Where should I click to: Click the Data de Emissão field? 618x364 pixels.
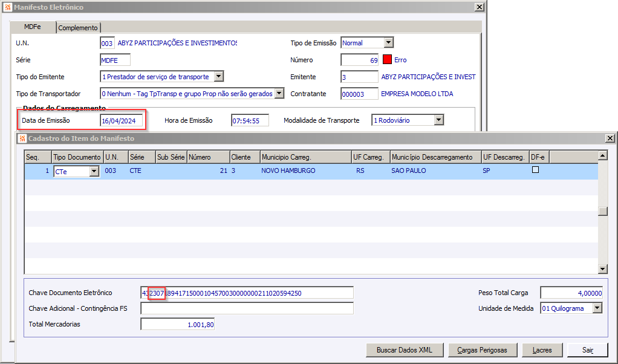pos(121,120)
